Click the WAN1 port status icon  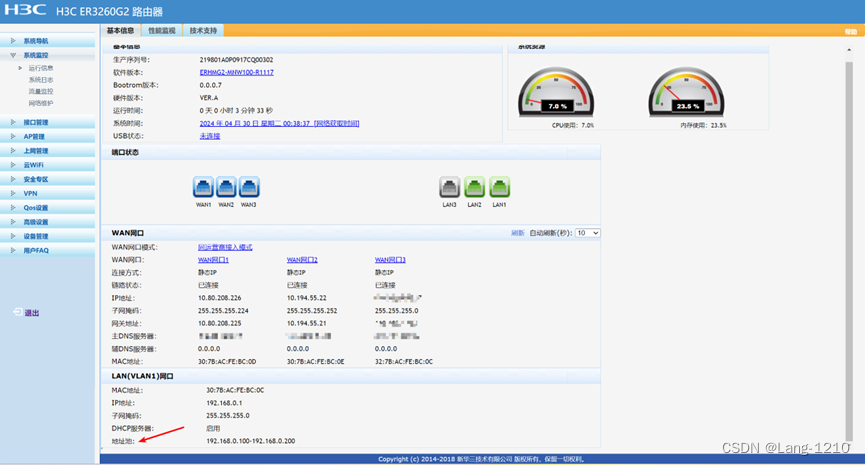coord(203,187)
